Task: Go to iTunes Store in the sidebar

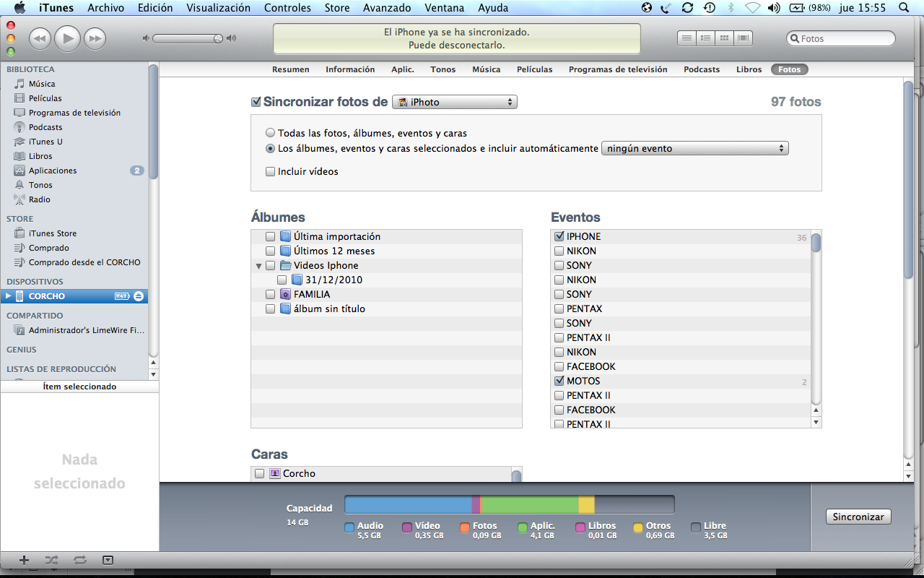Action: [53, 233]
